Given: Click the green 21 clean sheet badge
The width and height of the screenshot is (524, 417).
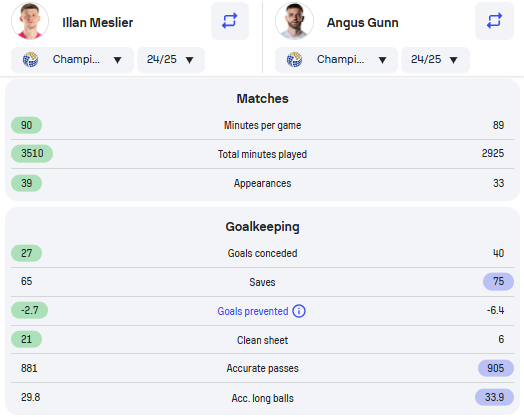Looking at the screenshot, I should [x=26, y=339].
